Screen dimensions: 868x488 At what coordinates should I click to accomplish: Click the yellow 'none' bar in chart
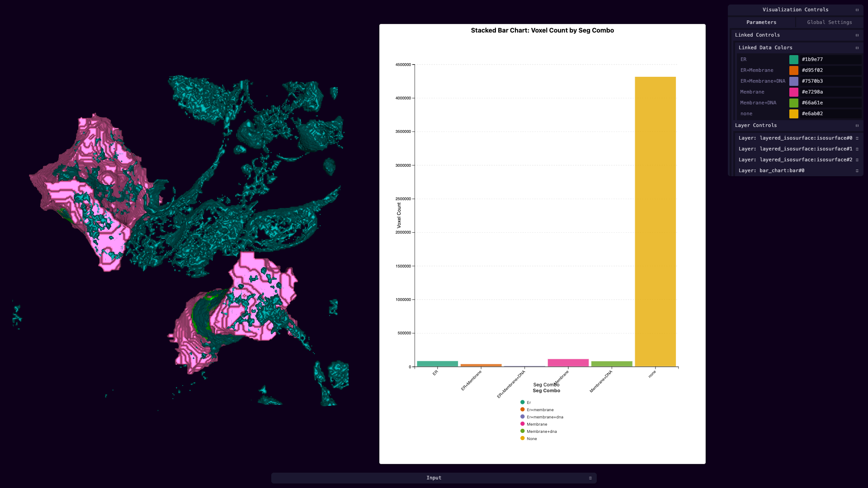click(x=655, y=221)
